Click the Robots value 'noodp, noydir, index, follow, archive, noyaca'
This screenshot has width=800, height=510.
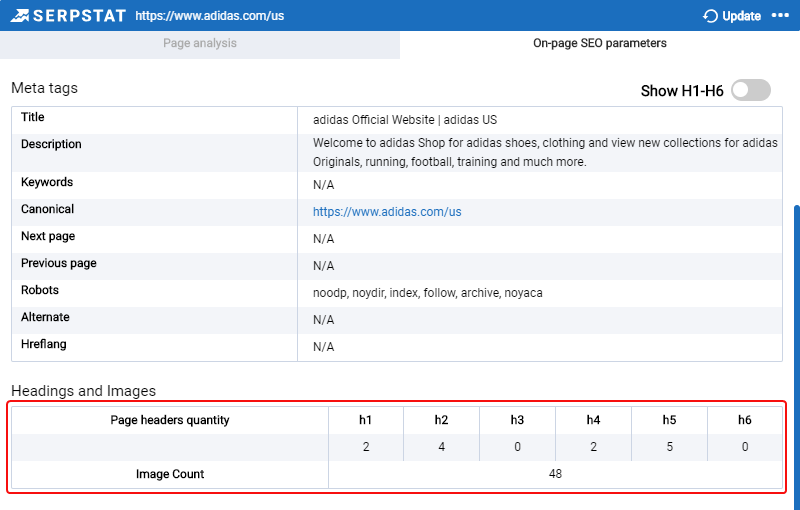(428, 293)
